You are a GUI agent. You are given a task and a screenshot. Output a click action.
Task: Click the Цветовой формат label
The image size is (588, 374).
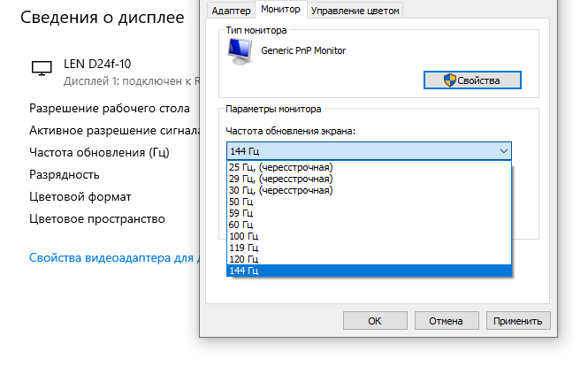[80, 197]
